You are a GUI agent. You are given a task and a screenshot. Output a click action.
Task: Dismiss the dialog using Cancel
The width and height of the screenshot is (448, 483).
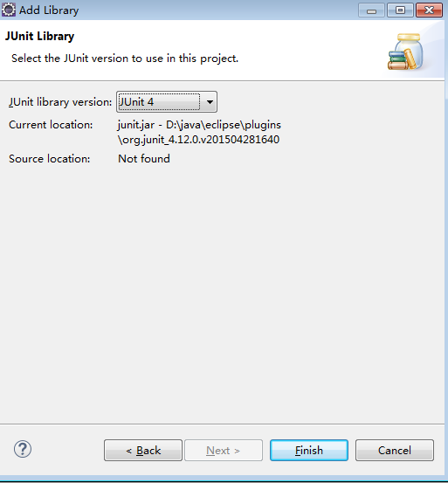[395, 451]
